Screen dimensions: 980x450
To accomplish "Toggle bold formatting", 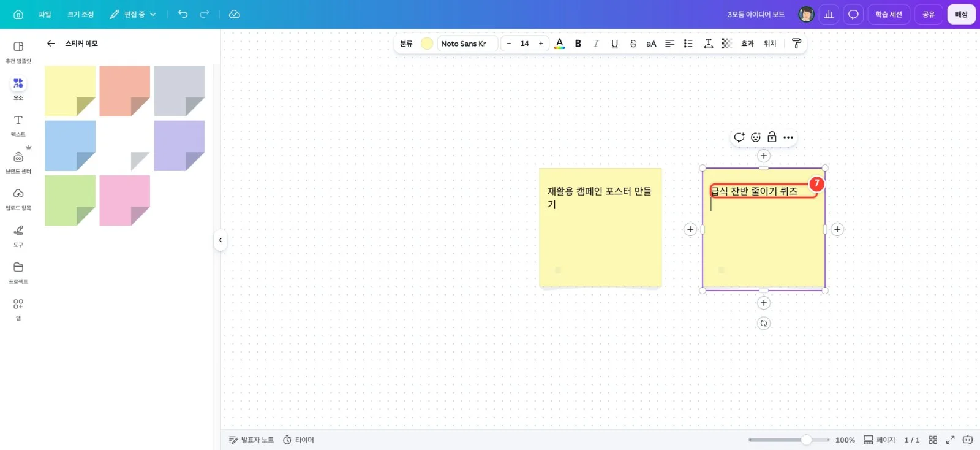I will tap(578, 44).
